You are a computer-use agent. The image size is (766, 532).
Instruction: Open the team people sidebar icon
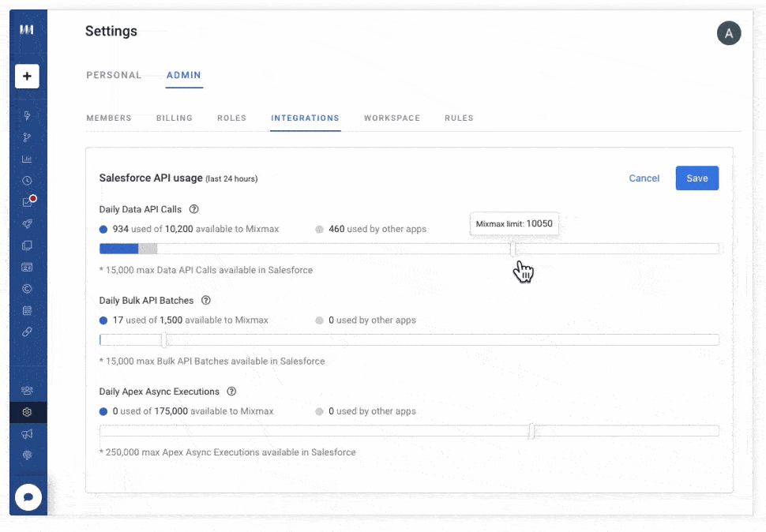27,391
